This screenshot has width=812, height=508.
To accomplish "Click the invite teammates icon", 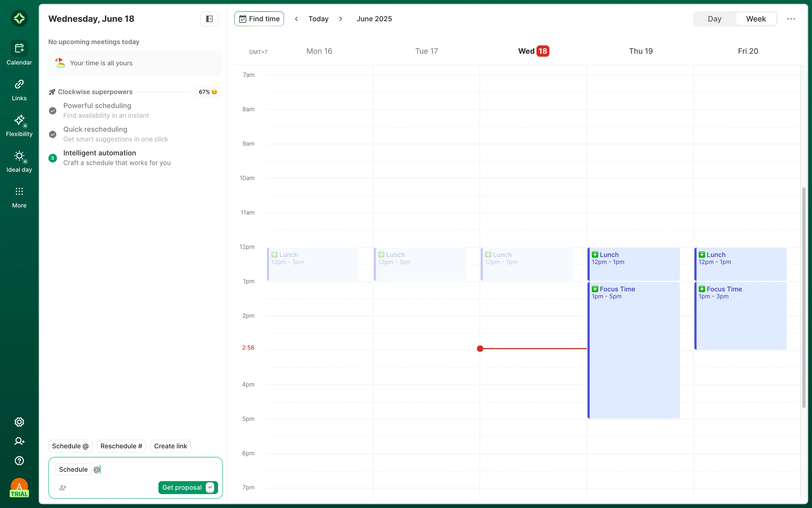I will tap(19, 441).
